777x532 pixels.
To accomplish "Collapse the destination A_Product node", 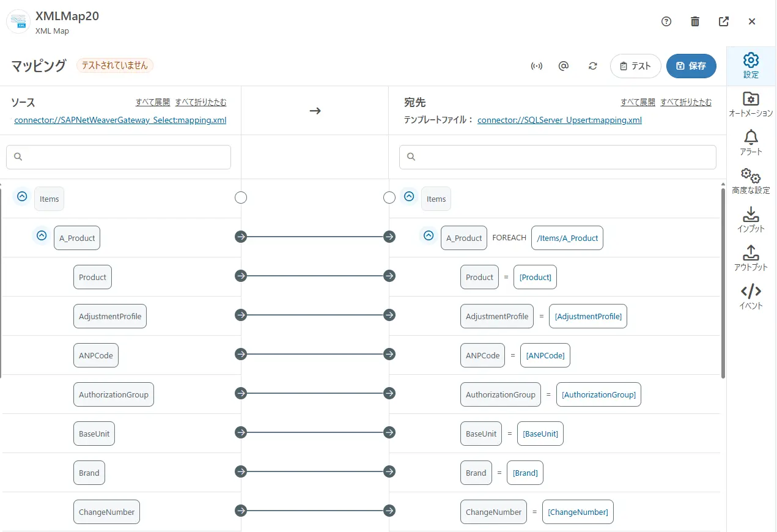I will pos(429,235).
